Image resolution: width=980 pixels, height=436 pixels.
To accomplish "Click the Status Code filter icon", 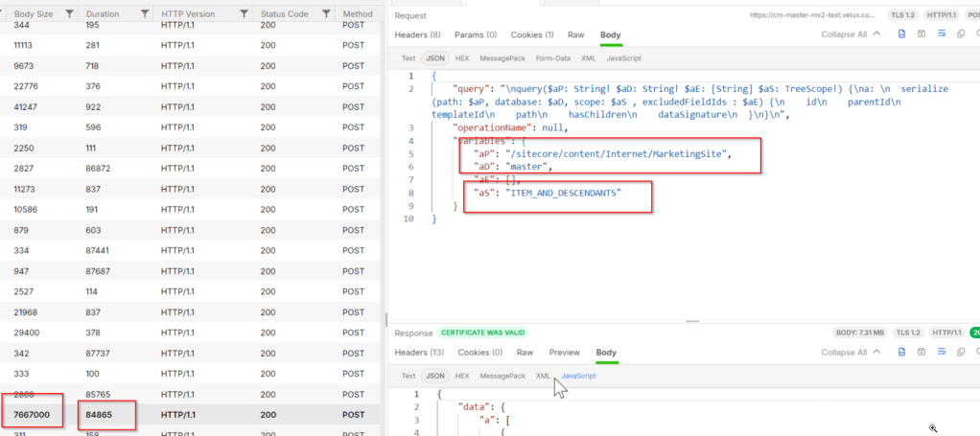I will pyautogui.click(x=326, y=14).
